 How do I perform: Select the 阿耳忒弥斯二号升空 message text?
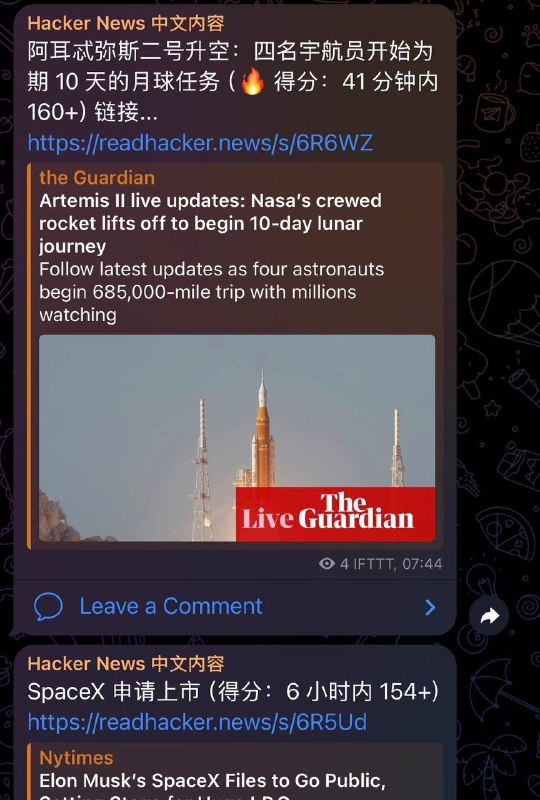pos(233,81)
